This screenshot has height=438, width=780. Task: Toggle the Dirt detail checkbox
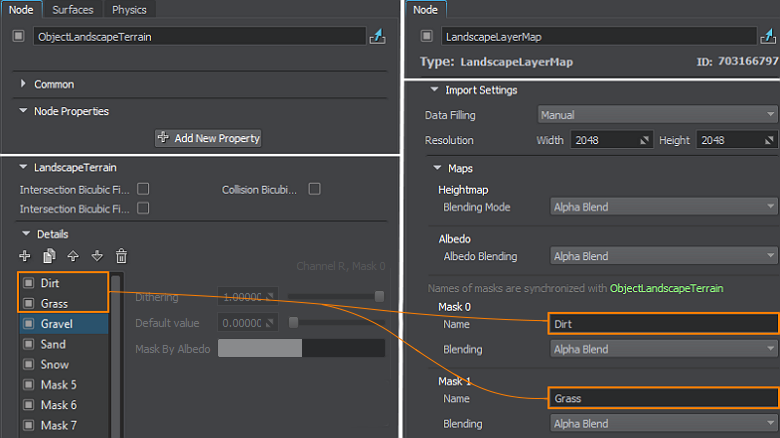point(29,283)
